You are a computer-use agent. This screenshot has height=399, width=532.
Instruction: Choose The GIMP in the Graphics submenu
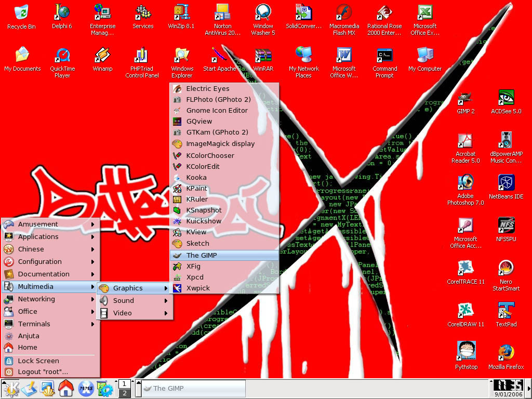click(x=224, y=255)
